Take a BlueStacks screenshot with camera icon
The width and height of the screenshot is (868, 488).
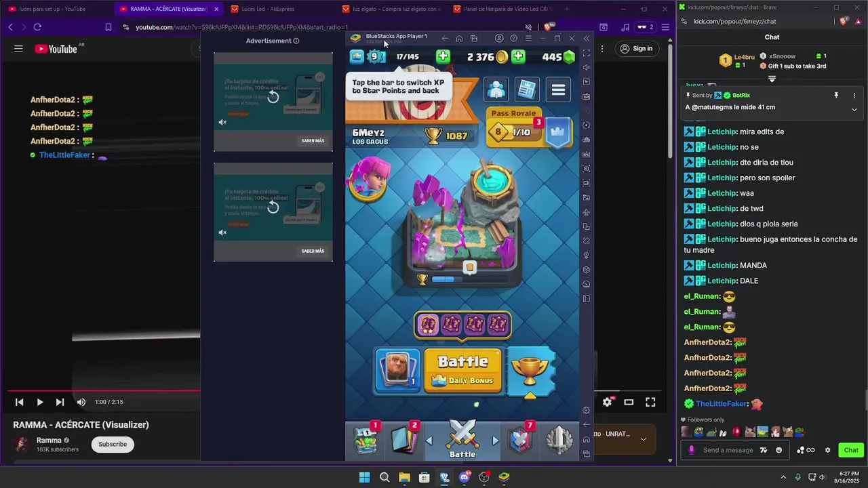point(587,169)
